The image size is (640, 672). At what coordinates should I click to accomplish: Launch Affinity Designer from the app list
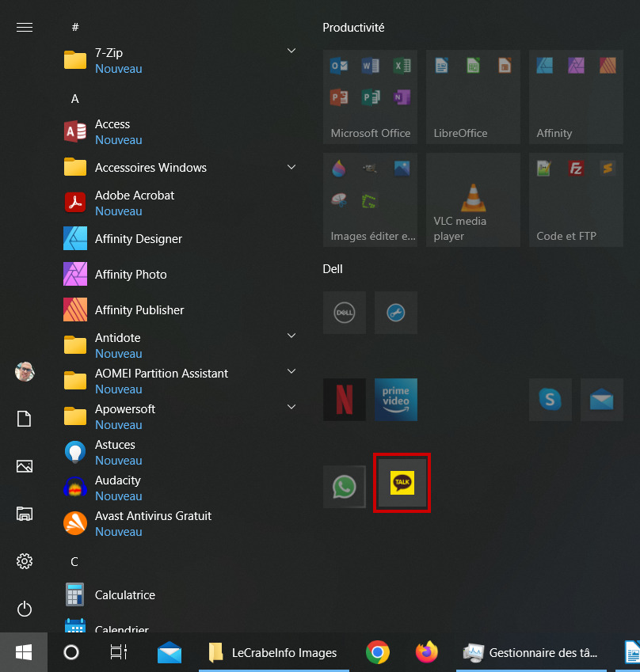click(x=180, y=238)
